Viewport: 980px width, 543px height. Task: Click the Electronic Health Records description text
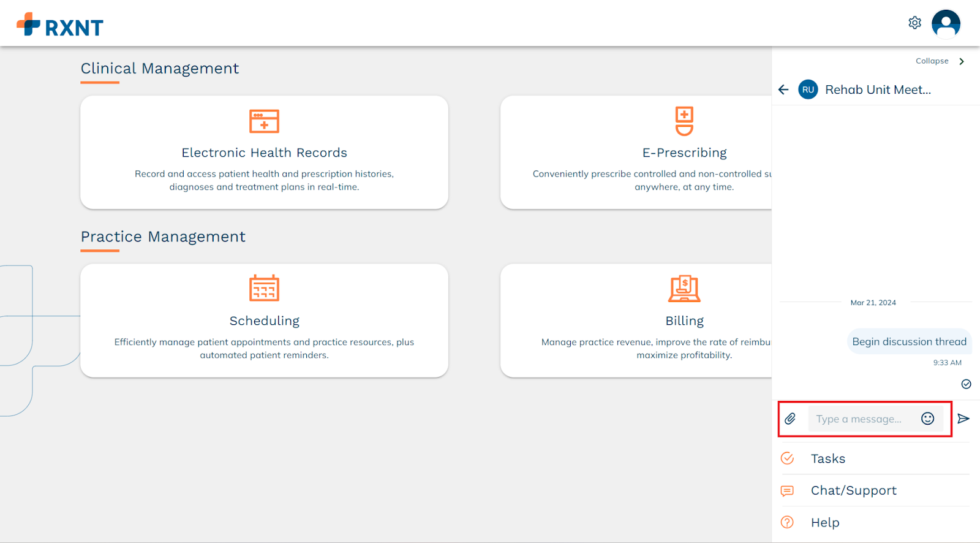pyautogui.click(x=264, y=180)
